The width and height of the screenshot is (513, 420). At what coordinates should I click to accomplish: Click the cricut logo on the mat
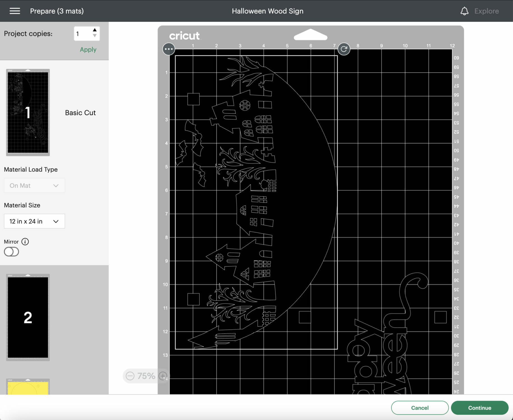tap(185, 36)
